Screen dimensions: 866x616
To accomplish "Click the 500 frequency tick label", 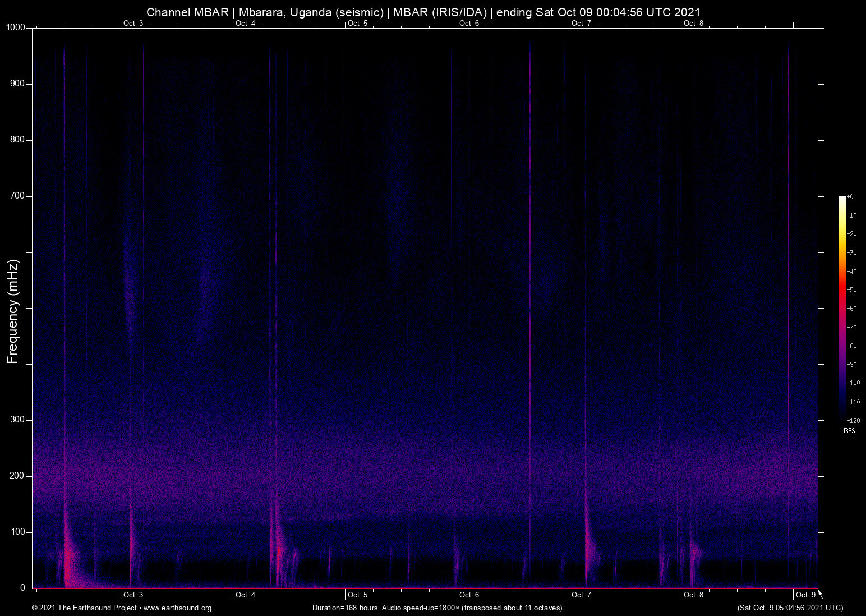I will pyautogui.click(x=17, y=307).
